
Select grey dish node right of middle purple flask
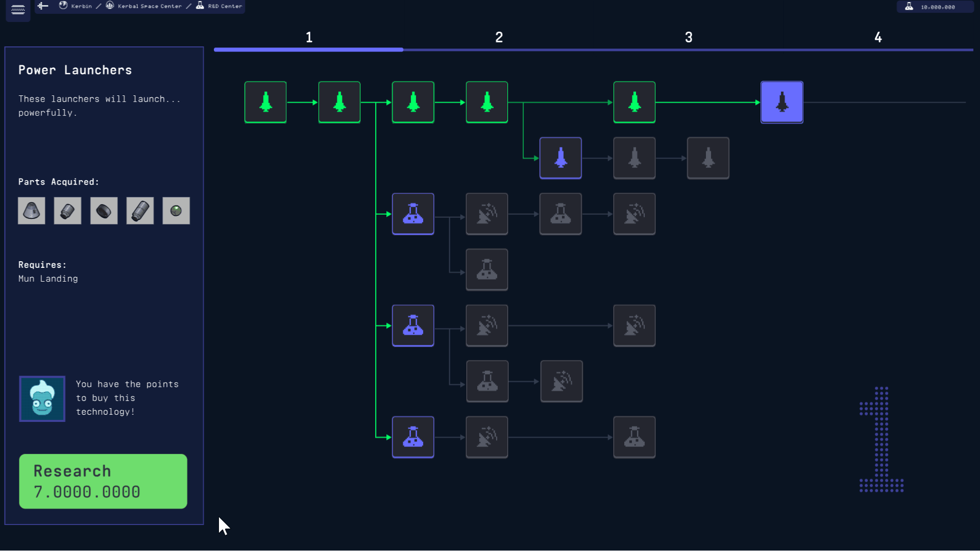(487, 325)
